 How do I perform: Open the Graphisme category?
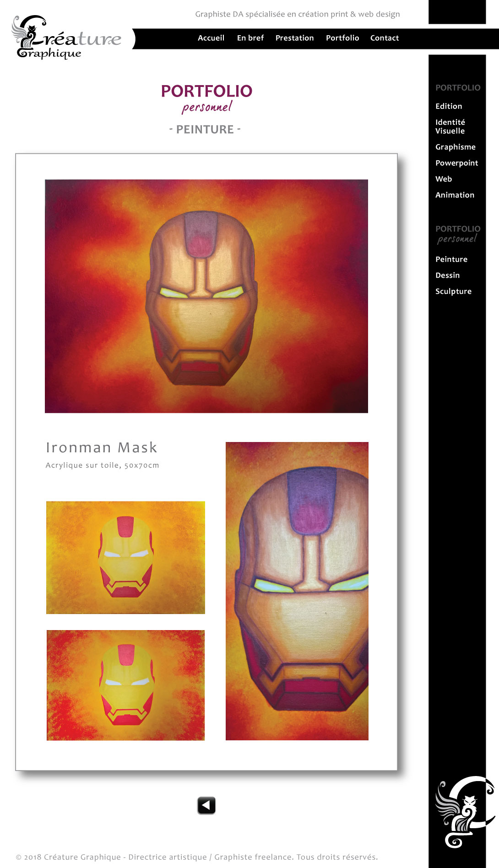[456, 147]
